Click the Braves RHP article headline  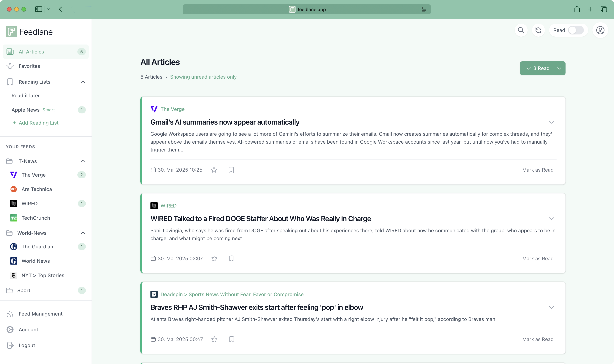click(x=257, y=307)
